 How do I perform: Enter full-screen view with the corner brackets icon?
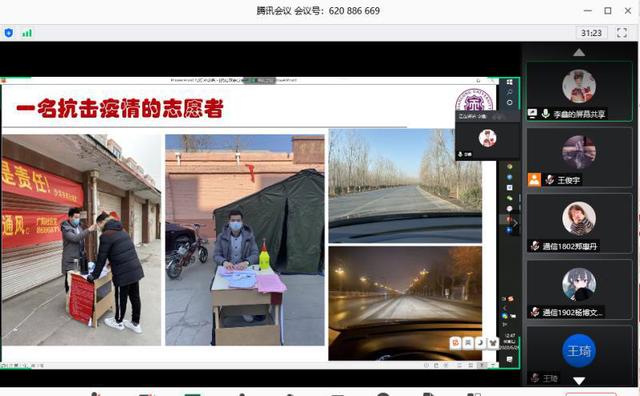(622, 33)
